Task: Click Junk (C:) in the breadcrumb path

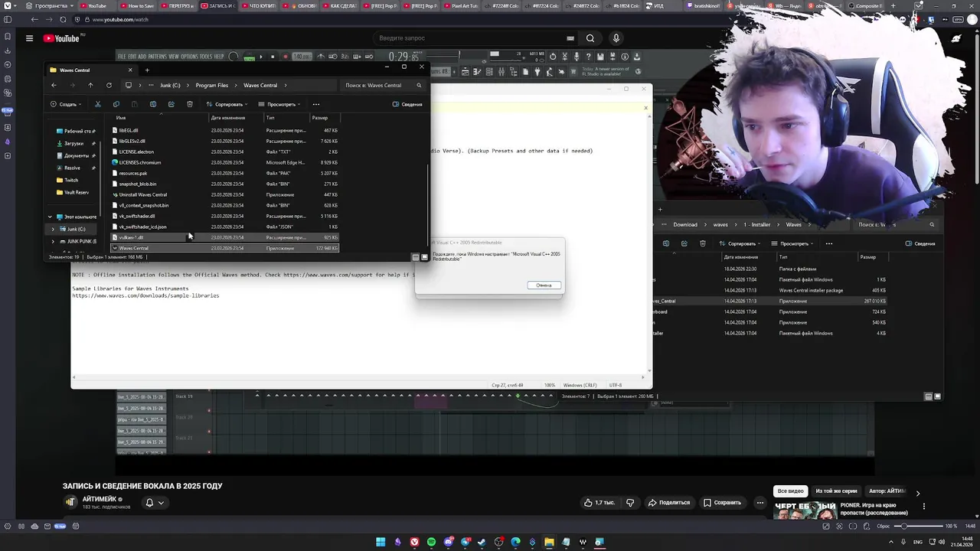Action: (170, 85)
